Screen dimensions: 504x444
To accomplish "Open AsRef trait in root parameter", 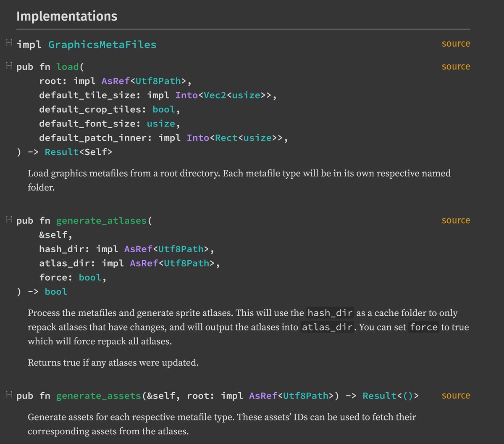I will coord(115,81).
